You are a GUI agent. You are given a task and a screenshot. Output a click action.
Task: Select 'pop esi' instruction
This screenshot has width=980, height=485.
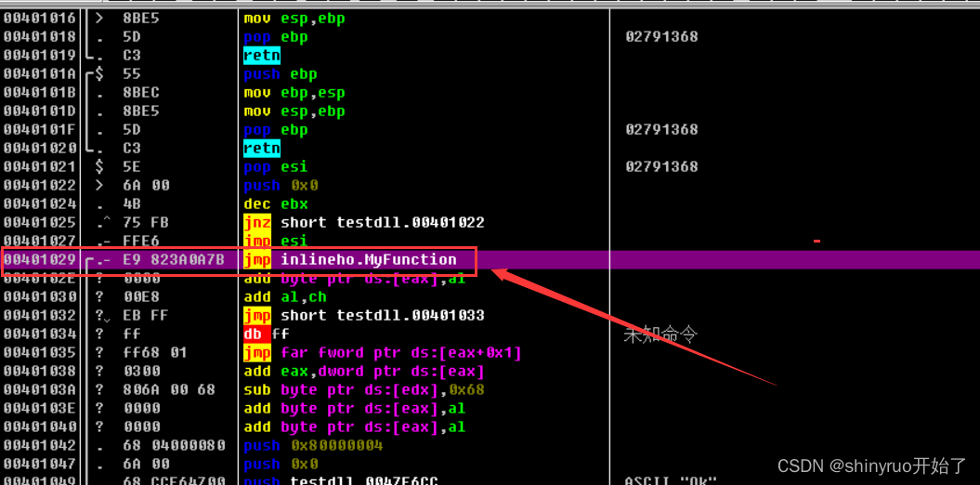(276, 167)
